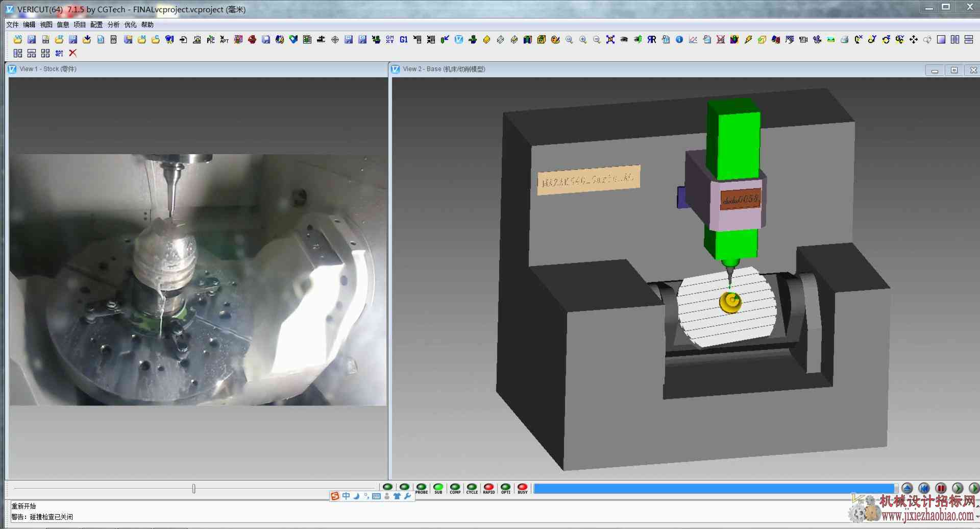The height and width of the screenshot is (529, 980).
Task: Click the green check V icon
Action: (293, 39)
